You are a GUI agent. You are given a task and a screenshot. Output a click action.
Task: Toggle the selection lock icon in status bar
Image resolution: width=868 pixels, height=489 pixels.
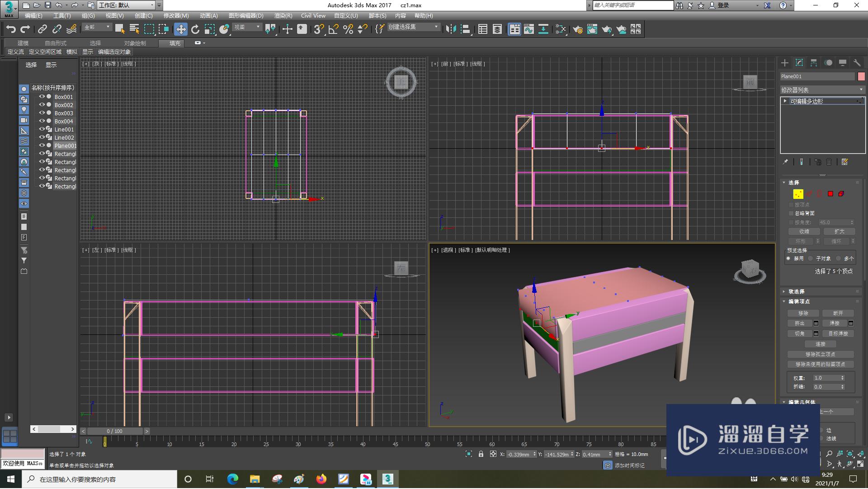[x=481, y=454]
